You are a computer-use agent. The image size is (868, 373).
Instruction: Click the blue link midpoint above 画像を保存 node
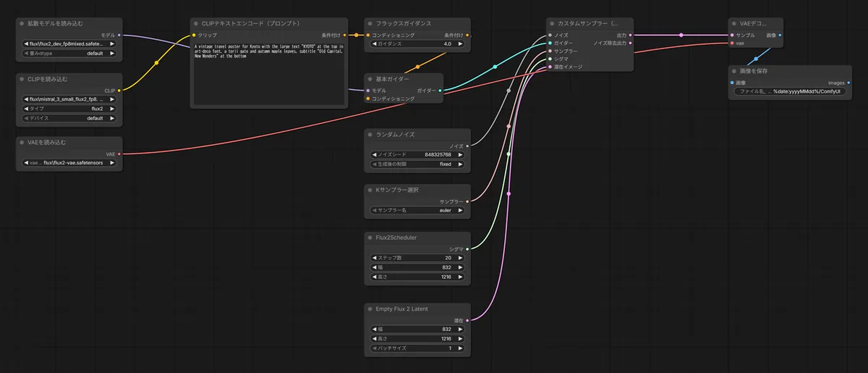coord(757,59)
